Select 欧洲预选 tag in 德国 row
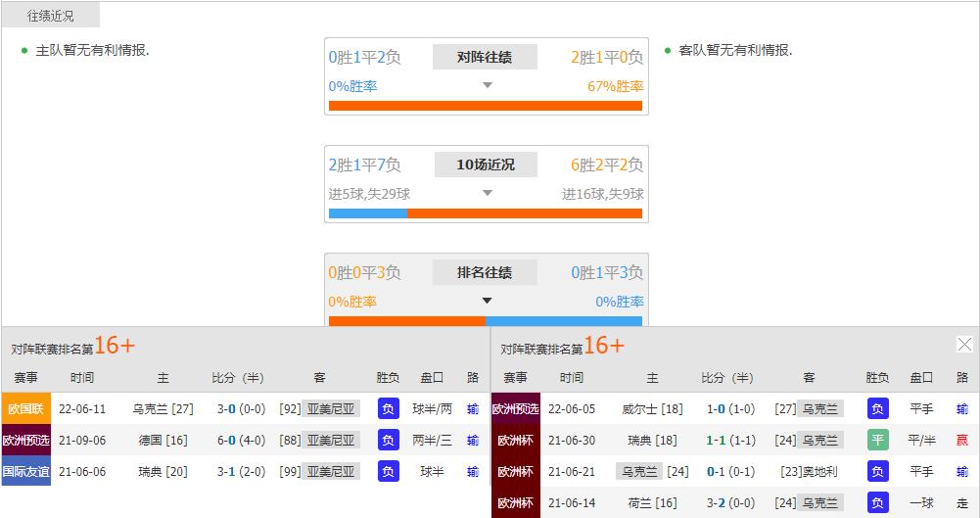 [26, 440]
